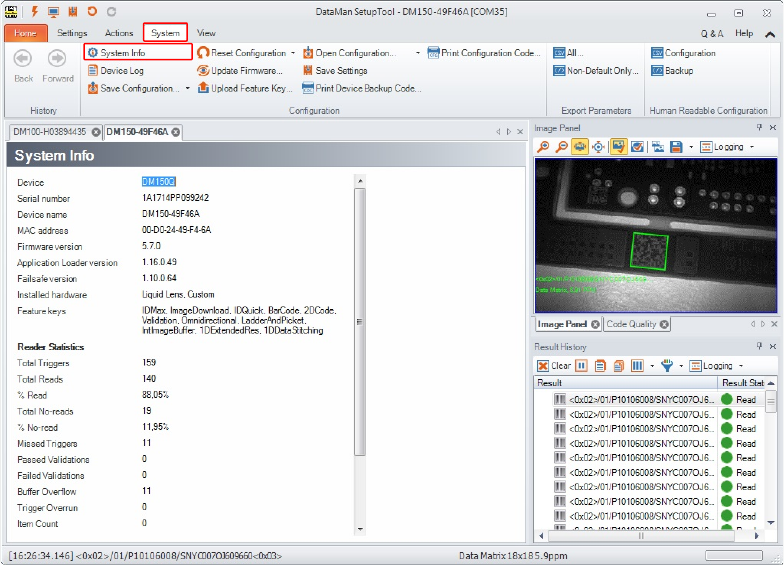Screen dimensions: 784x565
Task: Click the Back navigation arrow
Action: pos(23,60)
